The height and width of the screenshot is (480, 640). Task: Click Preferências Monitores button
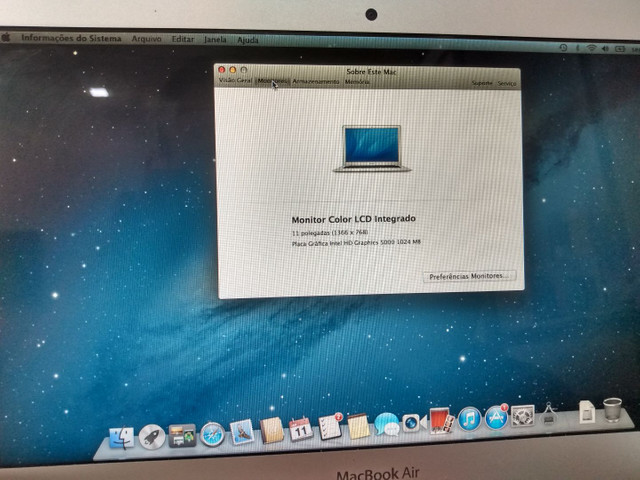[x=469, y=276]
